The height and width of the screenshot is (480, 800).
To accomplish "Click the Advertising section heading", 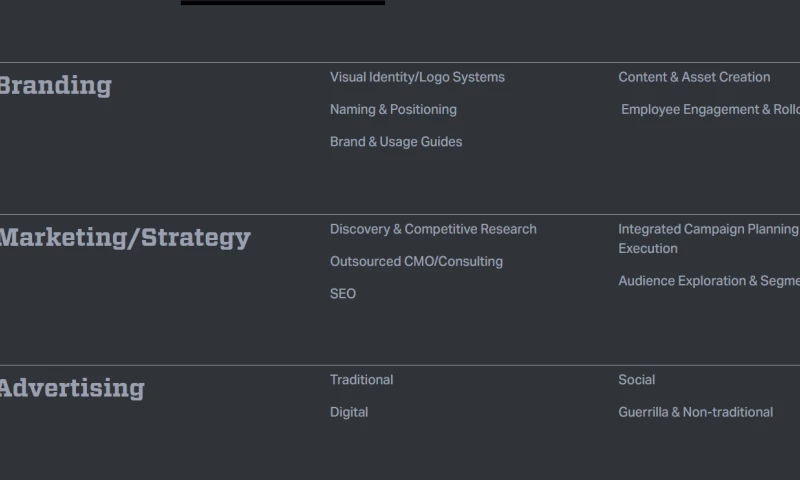I will (x=72, y=388).
